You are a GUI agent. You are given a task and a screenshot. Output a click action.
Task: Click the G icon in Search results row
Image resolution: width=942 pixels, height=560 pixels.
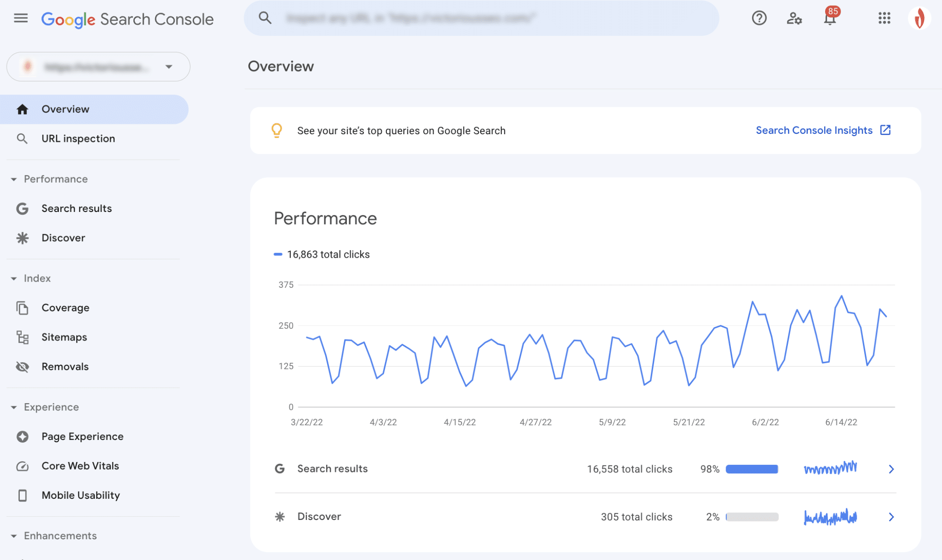279,469
